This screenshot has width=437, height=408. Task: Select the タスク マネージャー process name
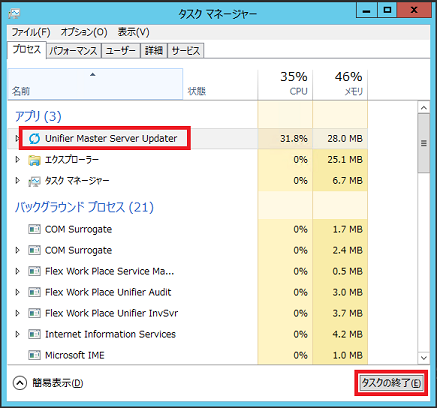click(77, 181)
